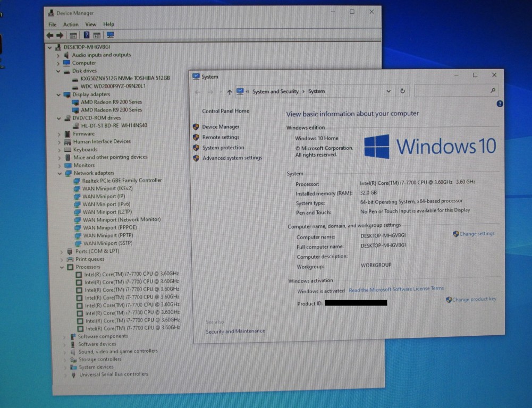Click the HL-DT-ST BD-RE WH14NS40 drive icon
The height and width of the screenshot is (408, 532).
coord(75,126)
